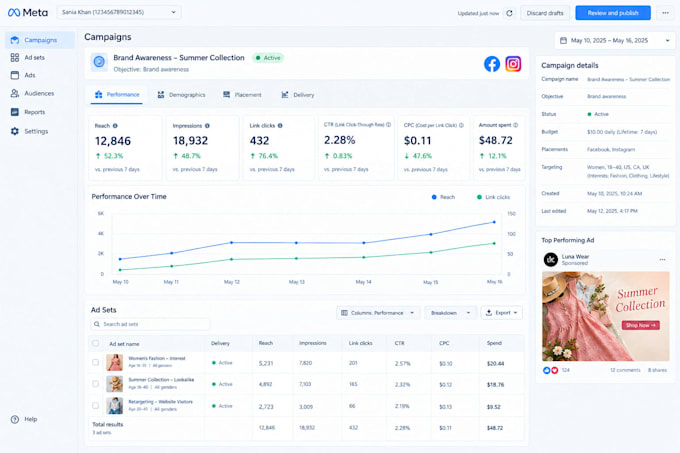Click the Summer Collection ad image
The width and height of the screenshot is (680, 453).
606,316
